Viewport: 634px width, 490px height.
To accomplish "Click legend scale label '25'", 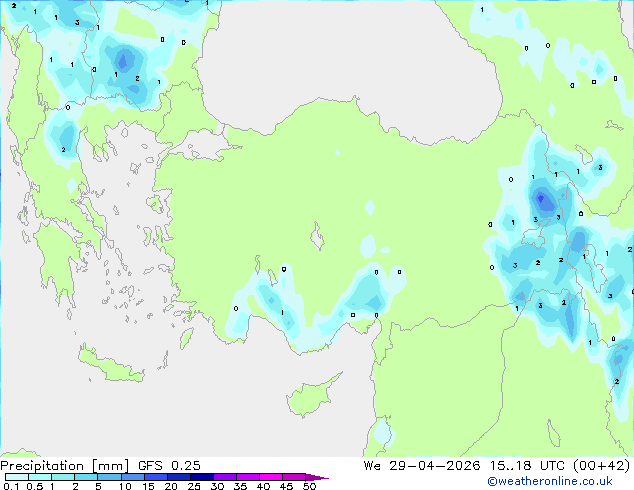I will pos(194,486).
